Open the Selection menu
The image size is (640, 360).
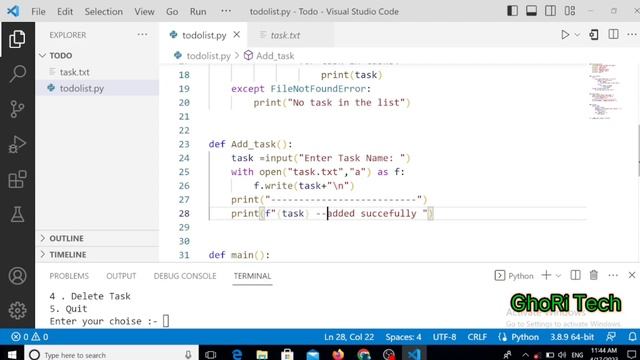click(104, 11)
